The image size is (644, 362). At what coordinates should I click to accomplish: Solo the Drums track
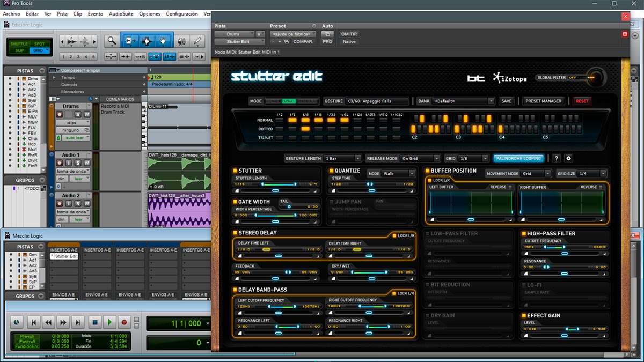click(78, 114)
